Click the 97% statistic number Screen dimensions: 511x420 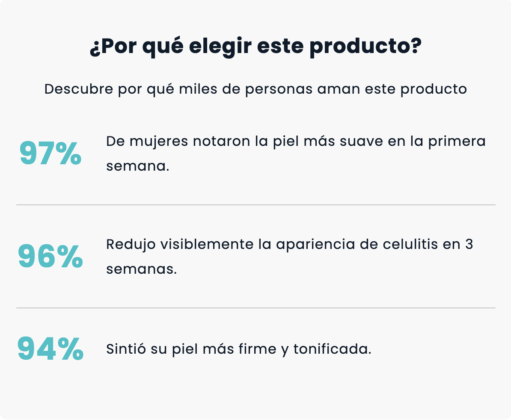pyautogui.click(x=51, y=154)
